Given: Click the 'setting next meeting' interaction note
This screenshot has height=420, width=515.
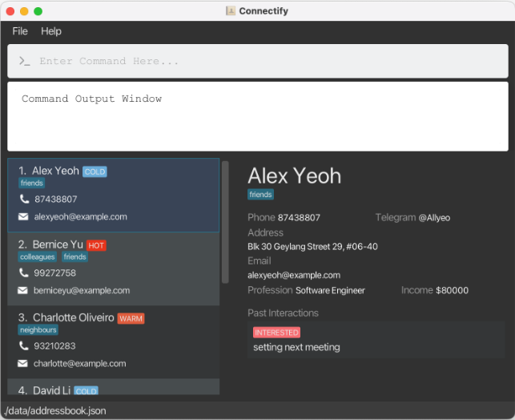Looking at the screenshot, I should coord(296,347).
